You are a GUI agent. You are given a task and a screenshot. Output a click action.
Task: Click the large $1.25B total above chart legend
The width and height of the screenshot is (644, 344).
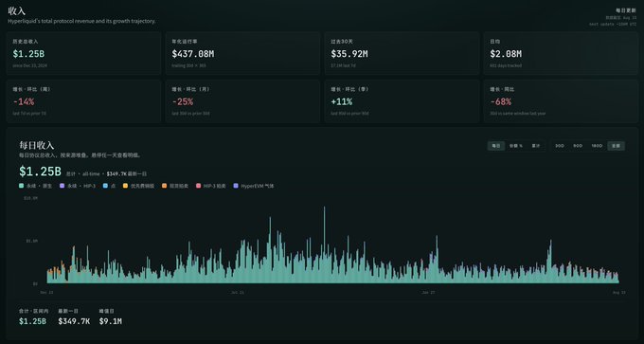point(40,172)
